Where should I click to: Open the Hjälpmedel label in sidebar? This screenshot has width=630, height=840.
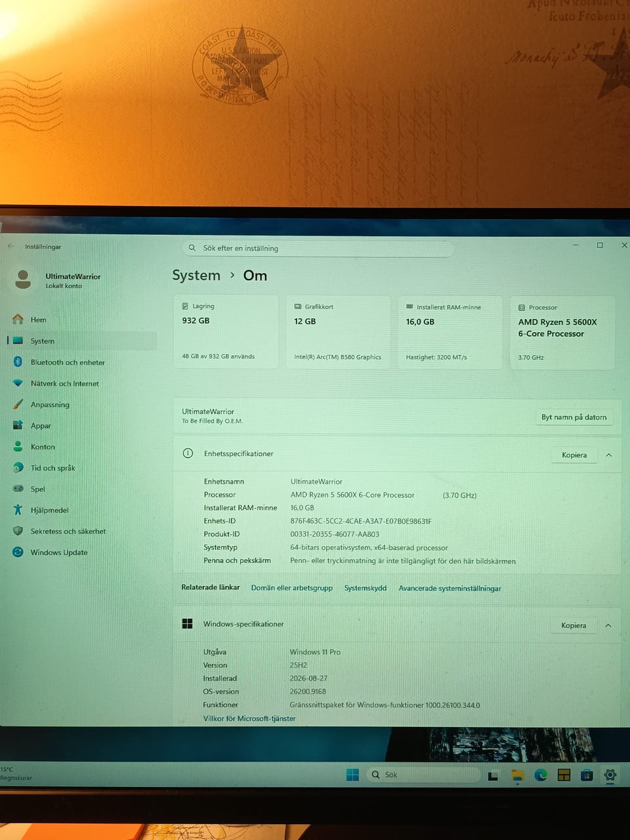point(49,510)
